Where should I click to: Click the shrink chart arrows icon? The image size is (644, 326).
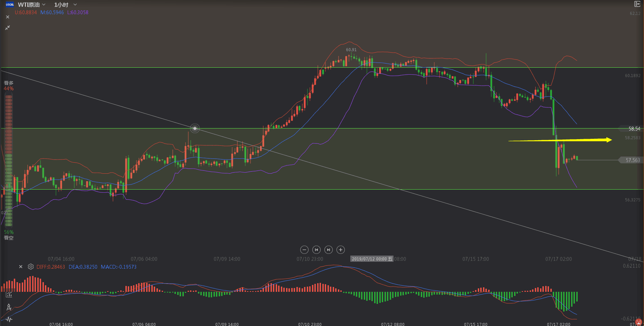(x=8, y=28)
